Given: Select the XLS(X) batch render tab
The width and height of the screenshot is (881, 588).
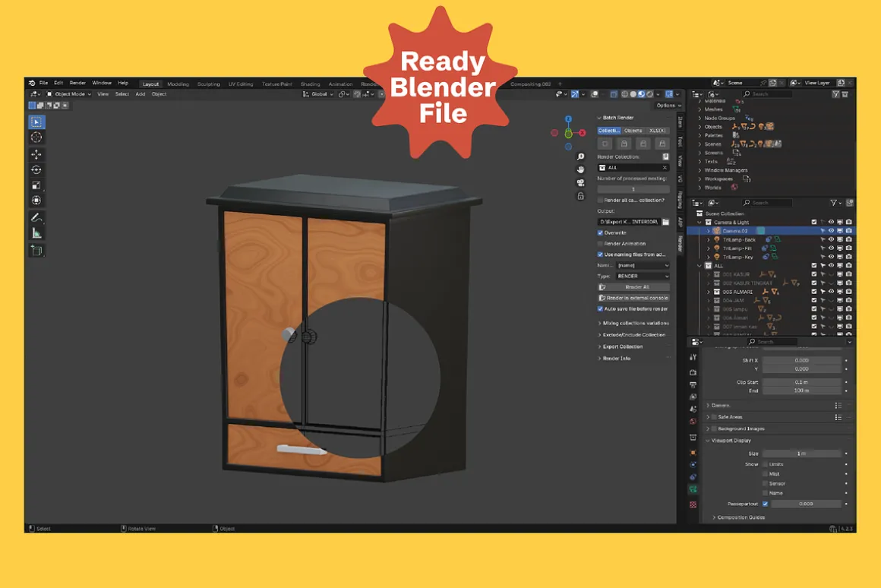Looking at the screenshot, I should (657, 131).
